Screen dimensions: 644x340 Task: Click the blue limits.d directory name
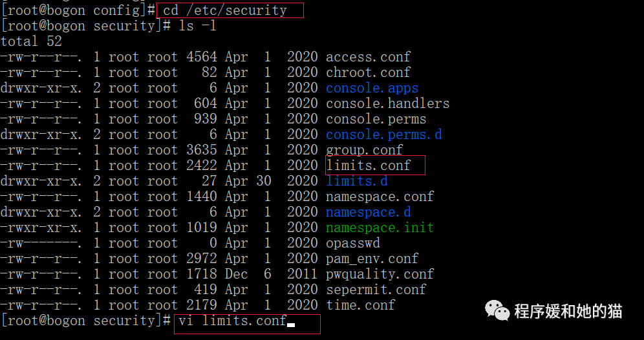(356, 181)
